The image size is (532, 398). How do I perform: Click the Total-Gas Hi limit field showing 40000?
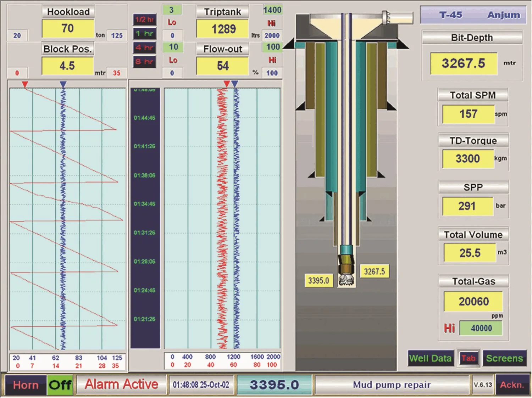tap(481, 328)
